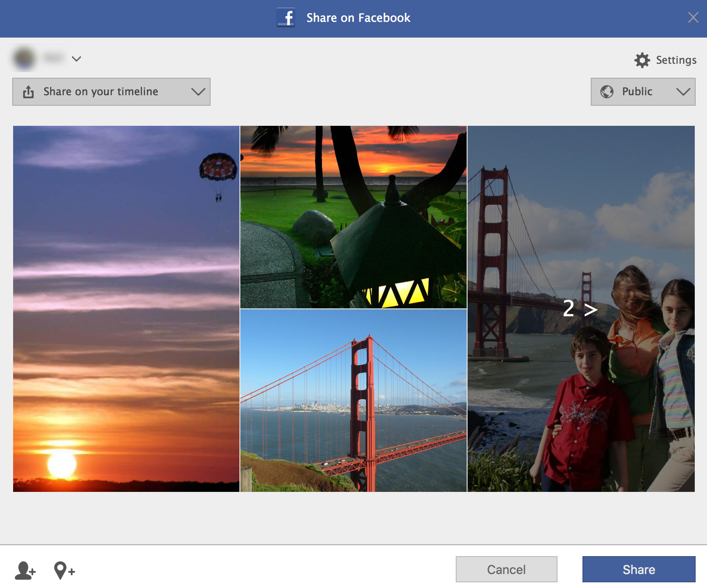Open Settings using the gear icon

(642, 60)
